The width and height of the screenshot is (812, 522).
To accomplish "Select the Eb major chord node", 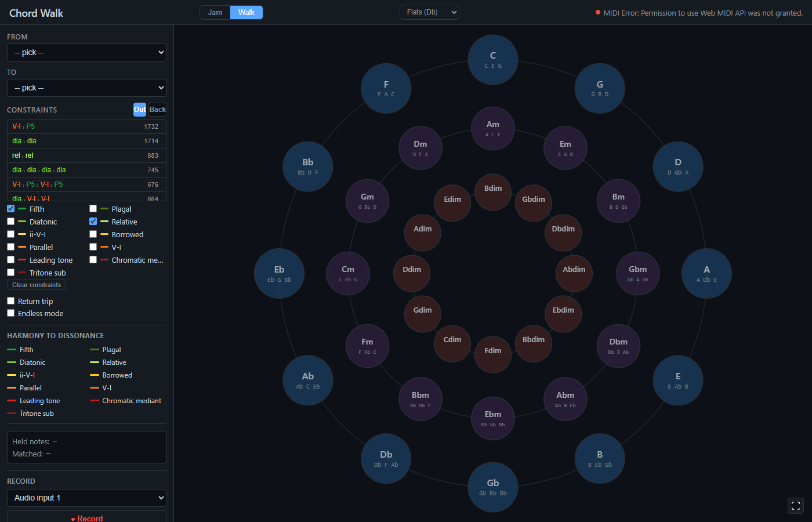I will pyautogui.click(x=280, y=273).
